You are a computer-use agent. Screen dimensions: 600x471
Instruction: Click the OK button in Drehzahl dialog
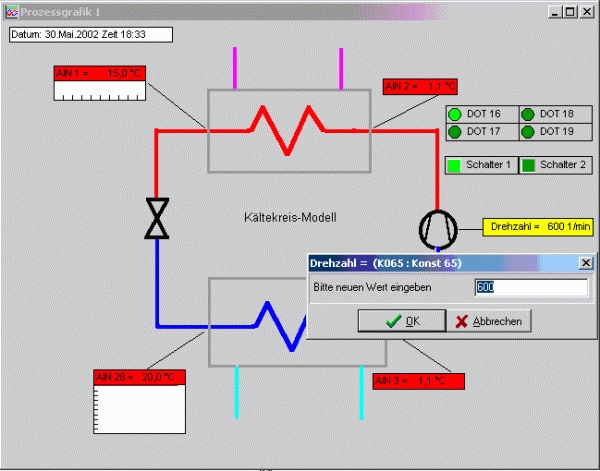click(402, 321)
